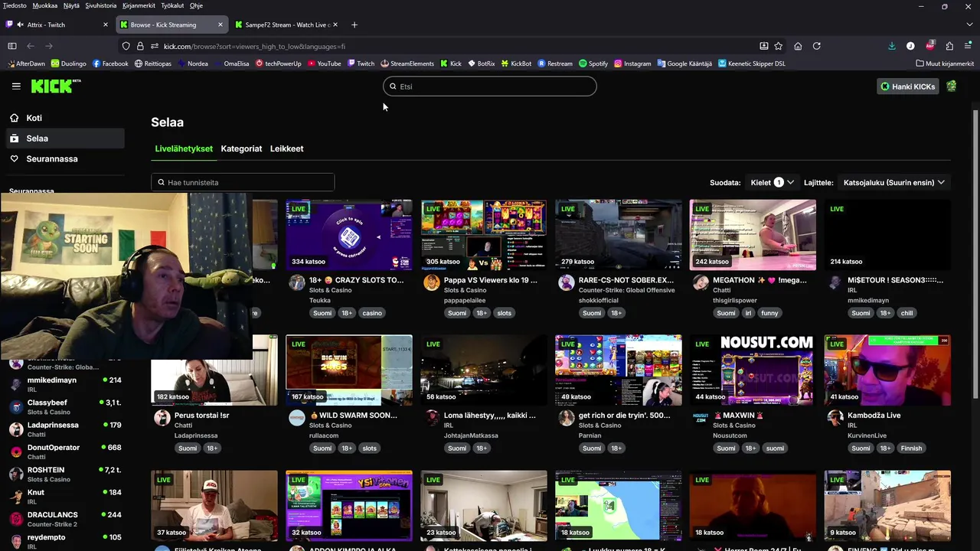Image resolution: width=980 pixels, height=551 pixels.
Task: Open the Kirjanmerkit bookmarks menu
Action: [x=139, y=5]
